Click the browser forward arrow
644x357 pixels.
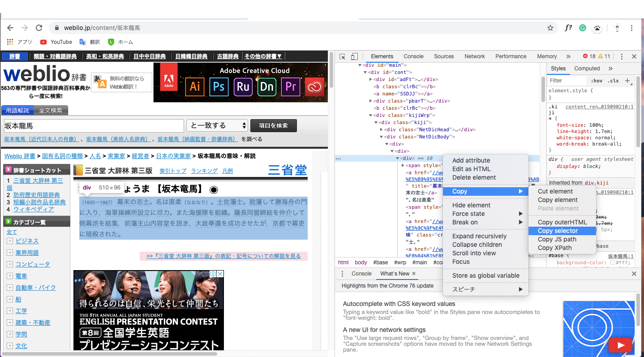[x=25, y=28]
